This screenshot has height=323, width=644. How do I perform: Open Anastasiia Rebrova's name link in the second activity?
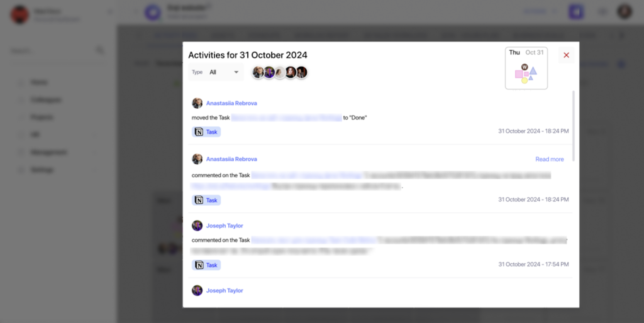click(x=231, y=159)
